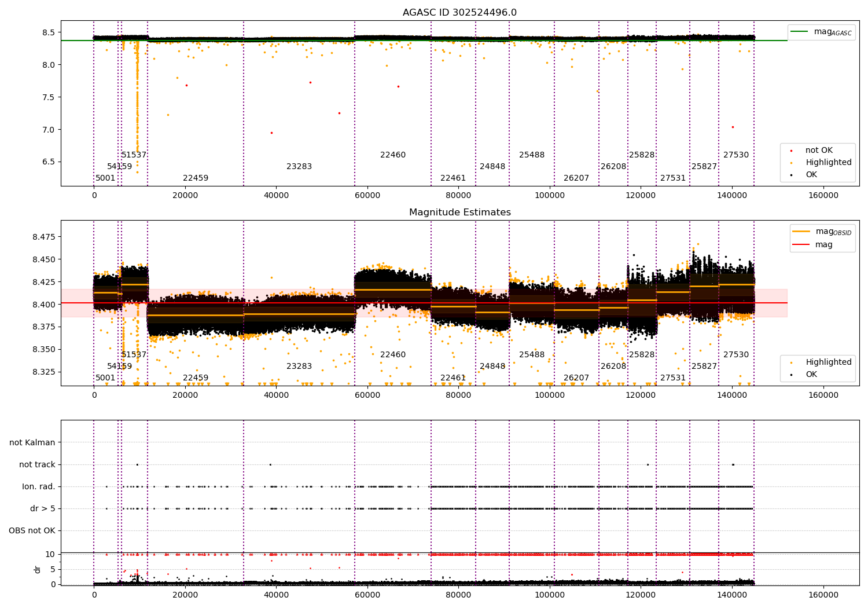Click the 'not Kalman' axis label
868x608 pixels.
(x=32, y=442)
